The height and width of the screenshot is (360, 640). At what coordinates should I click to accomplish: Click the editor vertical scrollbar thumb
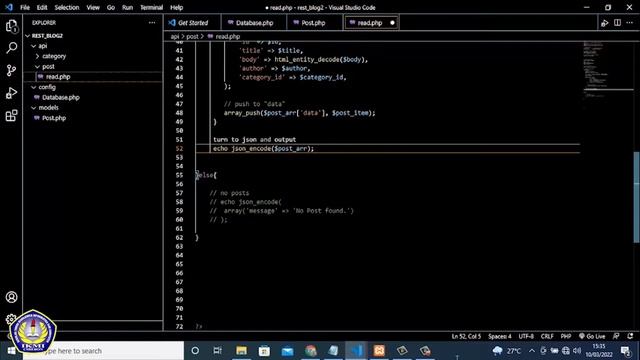(636, 197)
